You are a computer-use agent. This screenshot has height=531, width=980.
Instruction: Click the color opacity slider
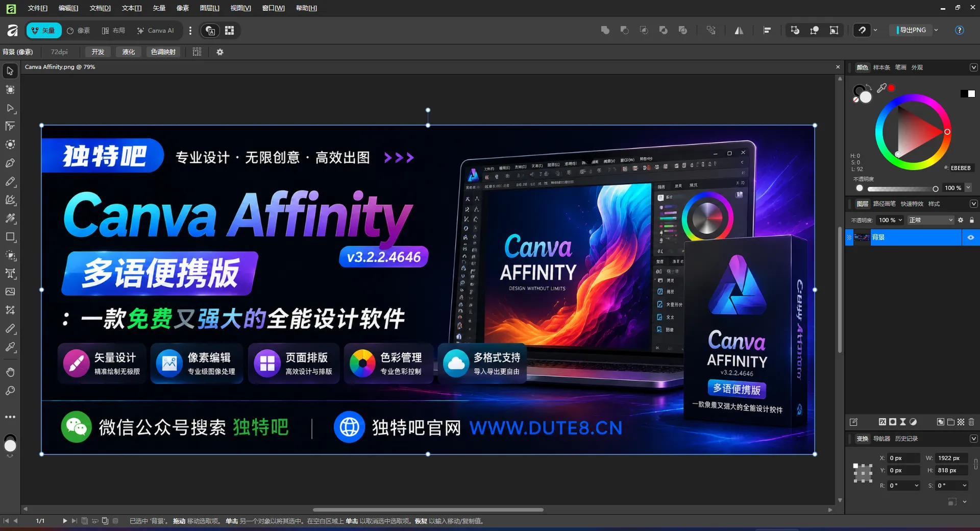[902, 188]
